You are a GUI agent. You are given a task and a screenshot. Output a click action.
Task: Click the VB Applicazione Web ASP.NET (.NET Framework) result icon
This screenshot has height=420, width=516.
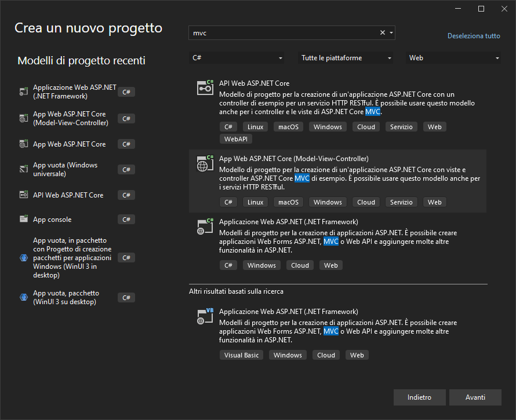(x=205, y=316)
